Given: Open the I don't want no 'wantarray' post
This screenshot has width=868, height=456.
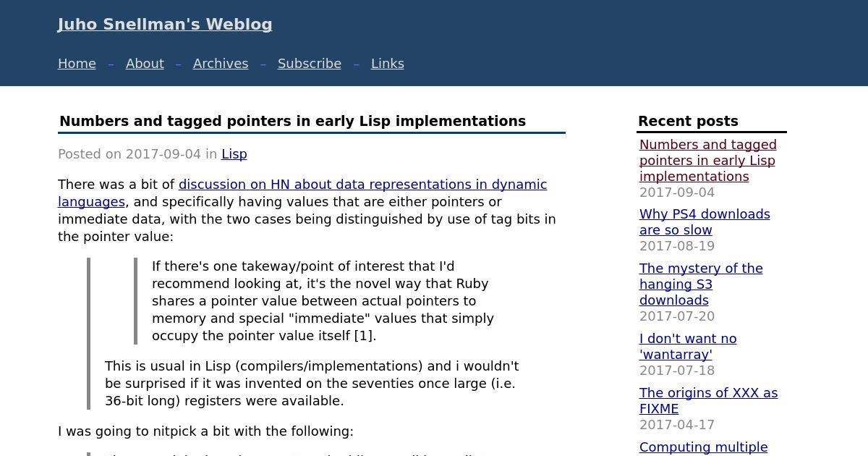Looking at the screenshot, I should (x=688, y=347).
